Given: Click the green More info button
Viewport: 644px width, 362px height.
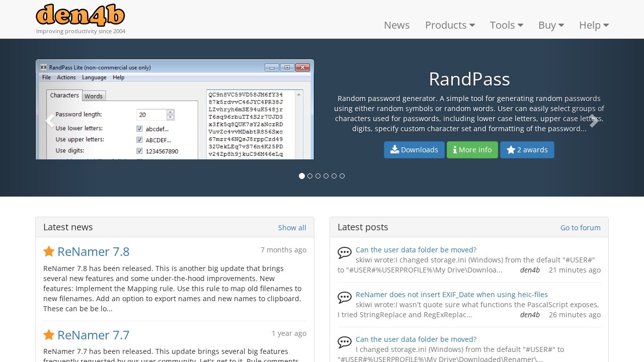Looking at the screenshot, I should 472,150.
